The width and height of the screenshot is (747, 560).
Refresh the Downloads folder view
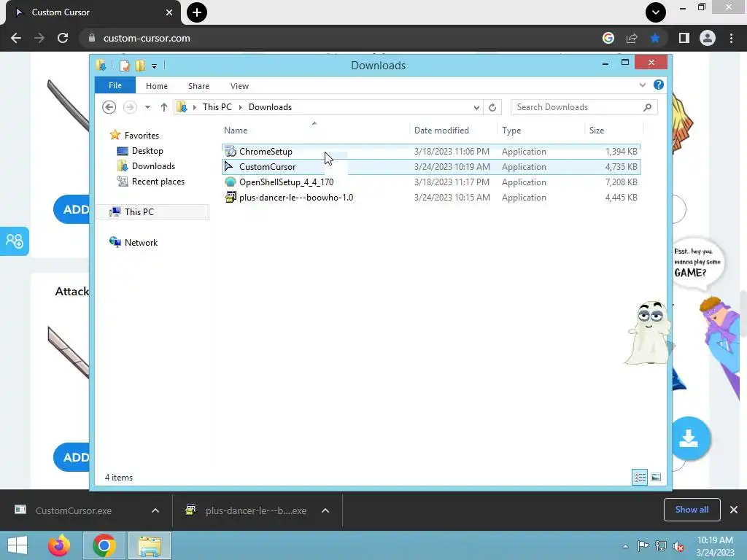492,107
